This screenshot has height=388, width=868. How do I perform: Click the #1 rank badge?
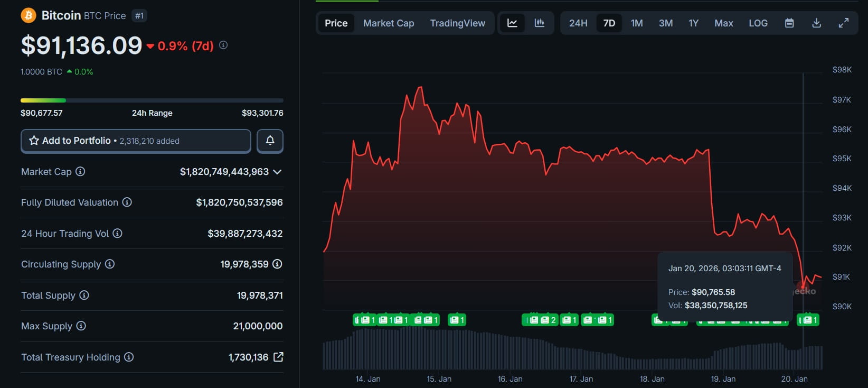[x=139, y=16]
